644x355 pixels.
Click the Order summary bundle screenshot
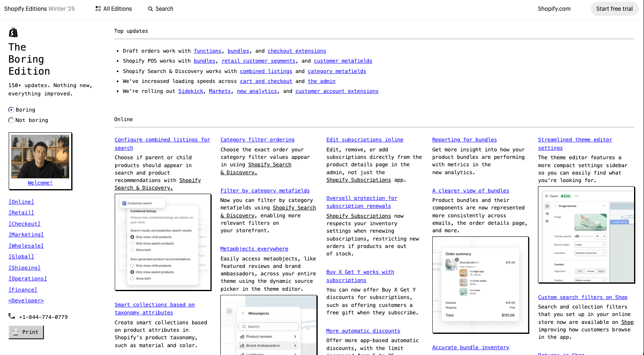click(480, 285)
